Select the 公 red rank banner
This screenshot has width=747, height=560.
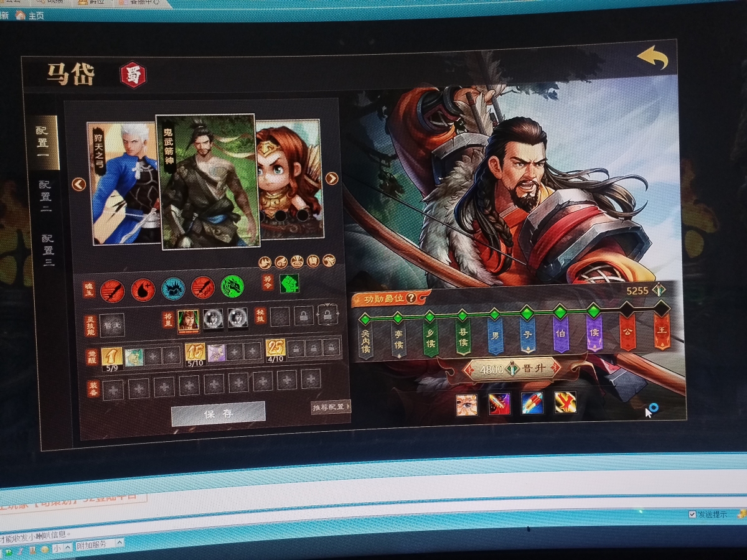pos(628,332)
